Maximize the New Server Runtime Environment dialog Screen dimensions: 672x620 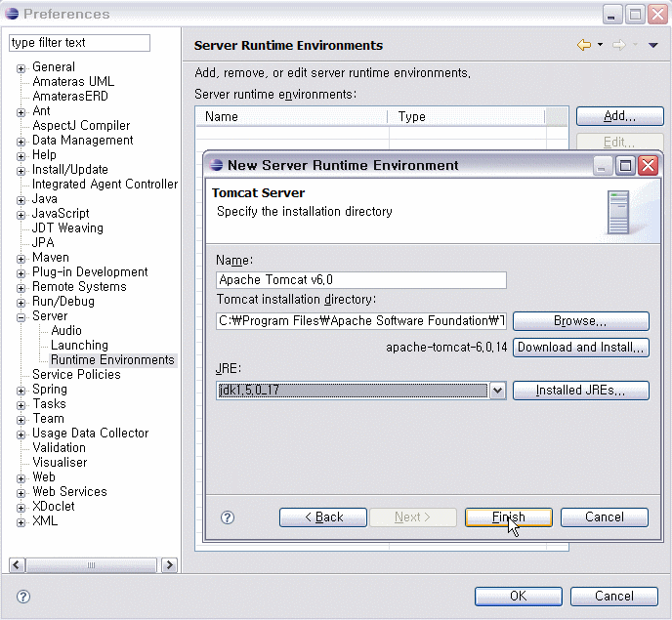coord(626,165)
